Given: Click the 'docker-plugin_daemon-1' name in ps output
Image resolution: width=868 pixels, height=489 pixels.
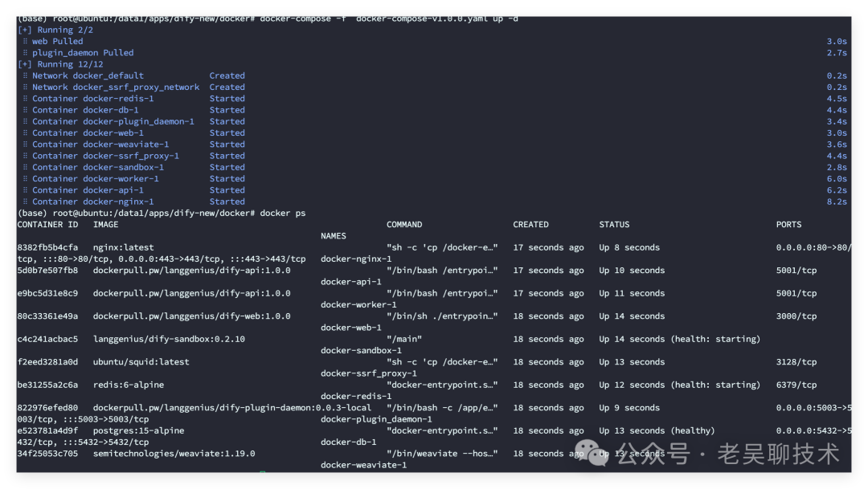Looking at the screenshot, I should (376, 419).
